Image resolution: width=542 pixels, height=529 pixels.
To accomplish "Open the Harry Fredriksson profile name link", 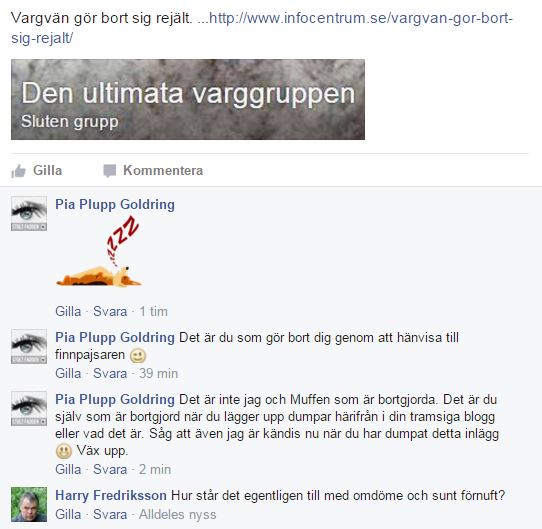I will 111,495.
